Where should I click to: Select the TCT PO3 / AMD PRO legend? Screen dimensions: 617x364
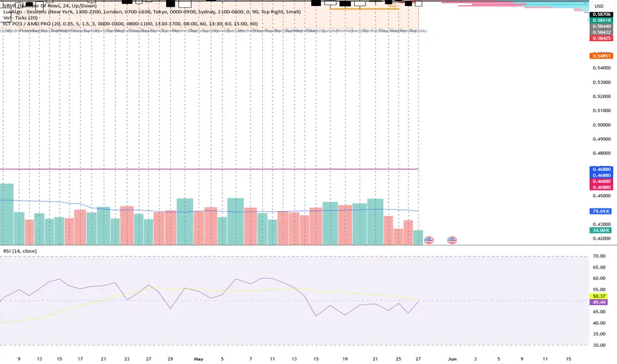pyautogui.click(x=130, y=24)
